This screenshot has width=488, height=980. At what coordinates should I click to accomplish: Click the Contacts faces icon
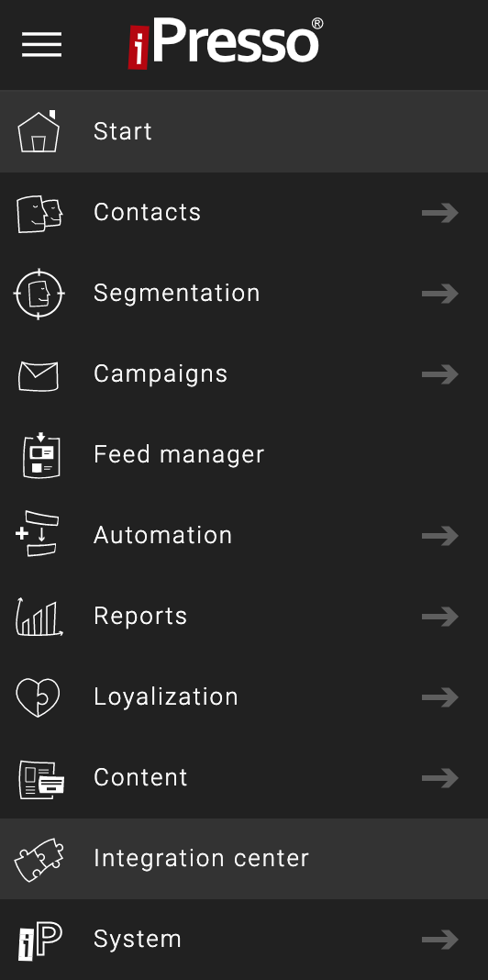[39, 213]
